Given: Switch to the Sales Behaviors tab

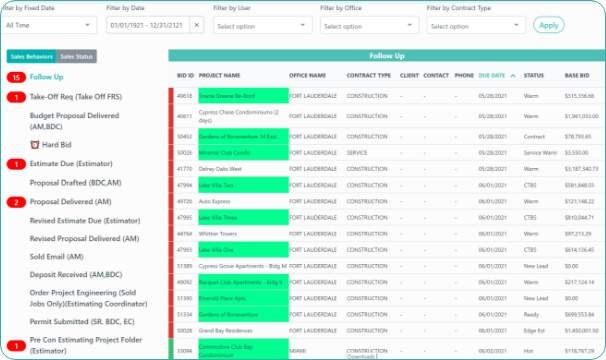Looking at the screenshot, I should click(x=32, y=56).
